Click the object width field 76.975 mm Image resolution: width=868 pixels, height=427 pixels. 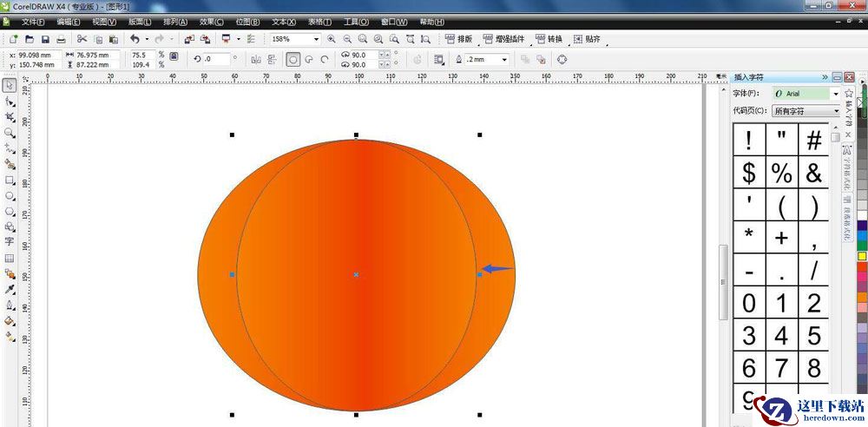(97, 55)
